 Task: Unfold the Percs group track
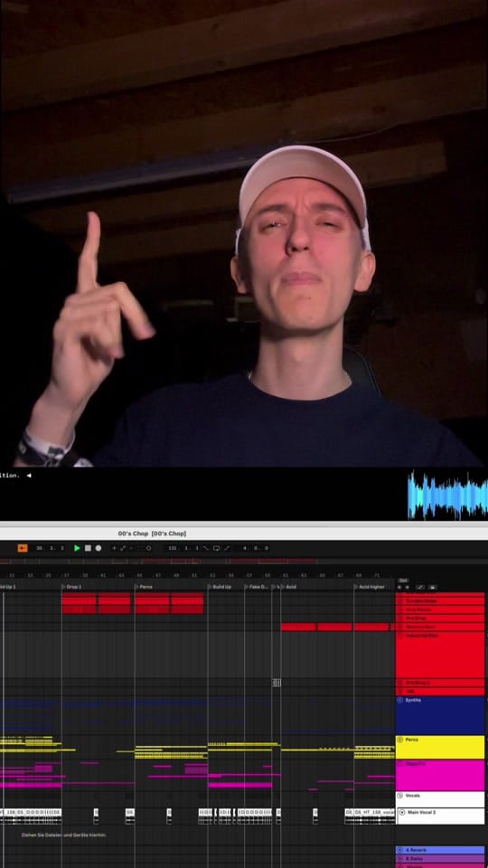400,740
